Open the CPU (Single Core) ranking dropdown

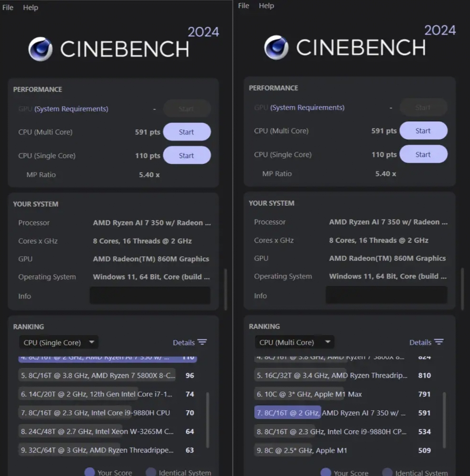click(x=58, y=342)
